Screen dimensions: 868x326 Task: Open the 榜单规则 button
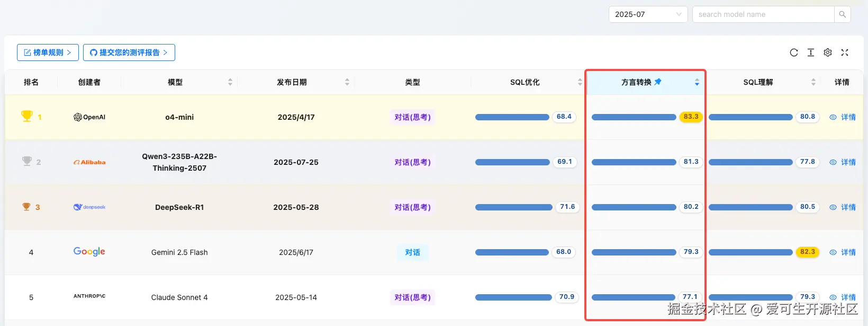point(48,52)
